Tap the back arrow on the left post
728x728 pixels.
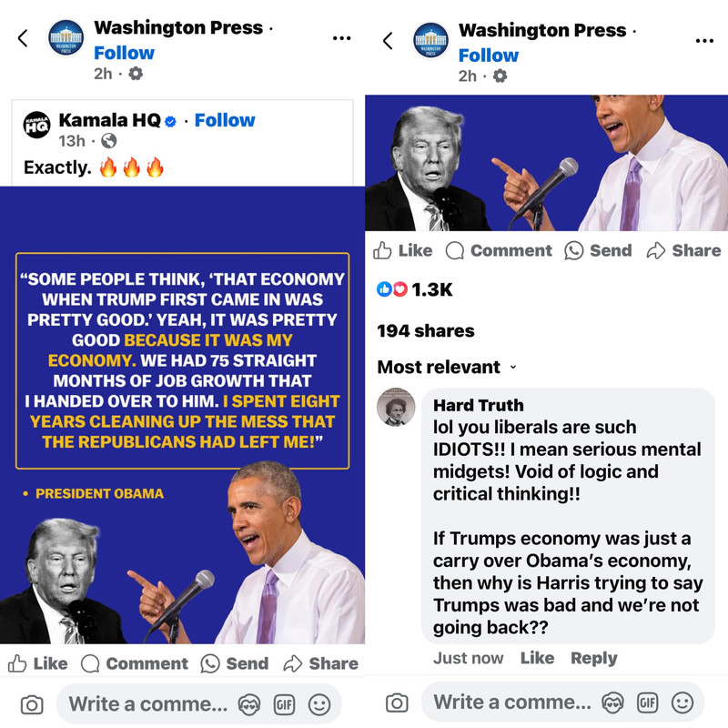tap(23, 38)
